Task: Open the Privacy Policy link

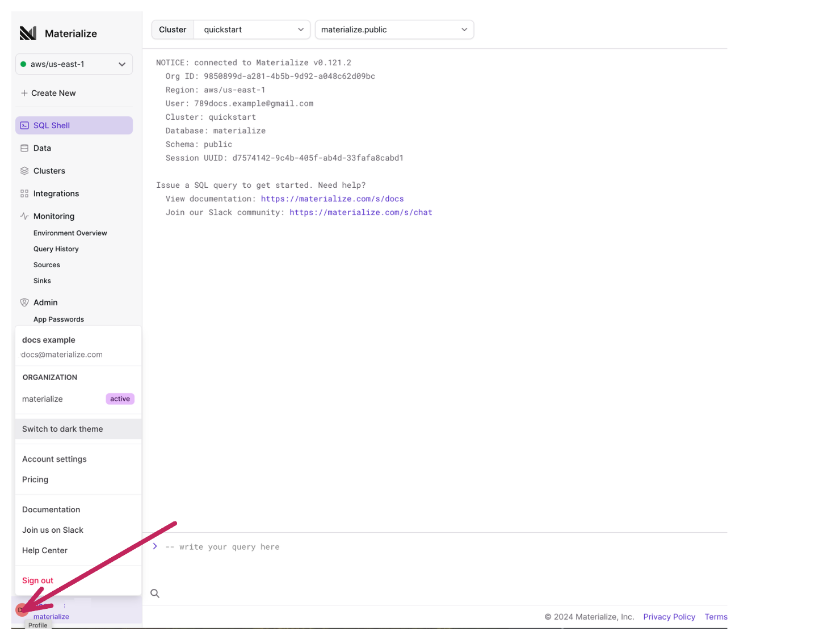Action: (x=669, y=617)
